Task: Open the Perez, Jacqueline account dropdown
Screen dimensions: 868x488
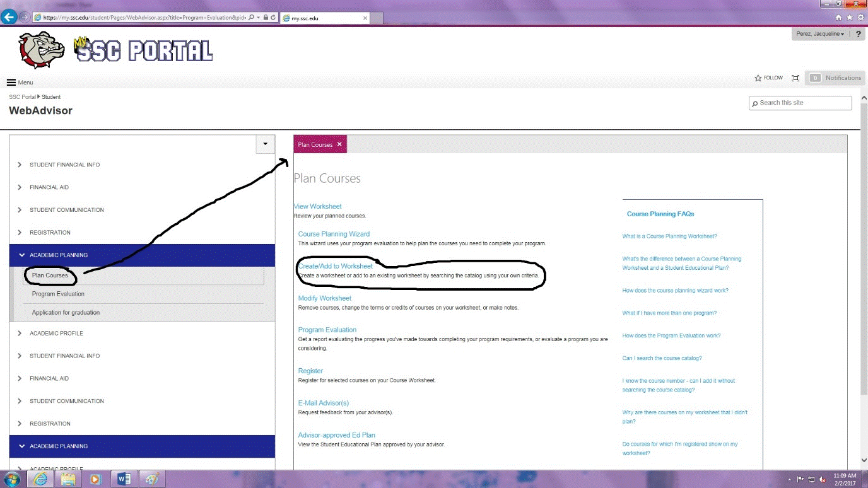Action: (x=819, y=34)
